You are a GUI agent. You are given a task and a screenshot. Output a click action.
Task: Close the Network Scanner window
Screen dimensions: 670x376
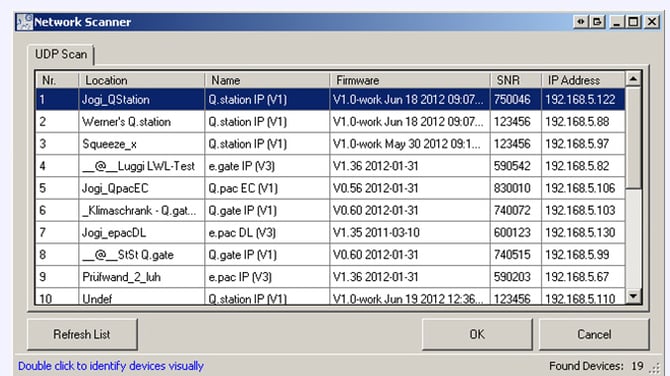[652, 21]
